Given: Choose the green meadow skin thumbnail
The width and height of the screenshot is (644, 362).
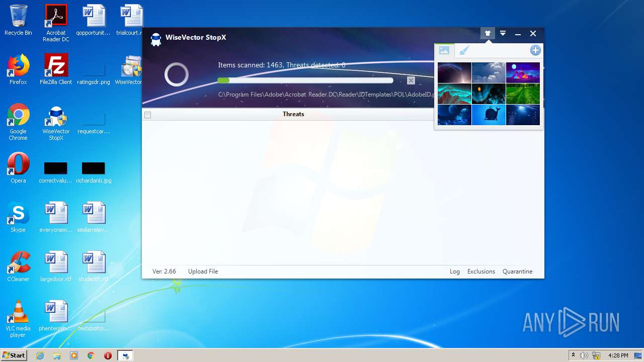Looking at the screenshot, I should 523,94.
